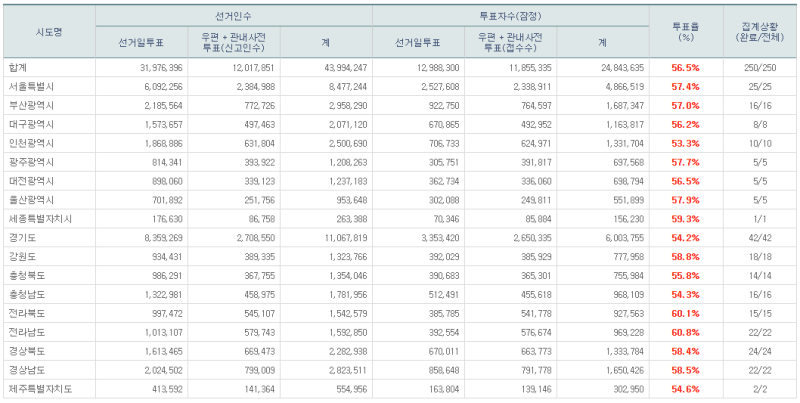
Task: Click the 58.5% turnout for 경상남도
Action: [x=685, y=370]
